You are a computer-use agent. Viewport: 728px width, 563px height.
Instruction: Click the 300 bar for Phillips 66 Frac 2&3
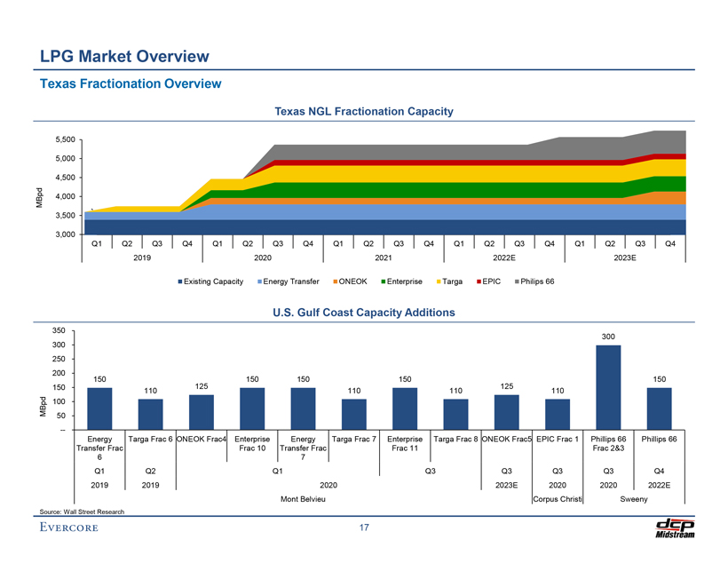608,387
